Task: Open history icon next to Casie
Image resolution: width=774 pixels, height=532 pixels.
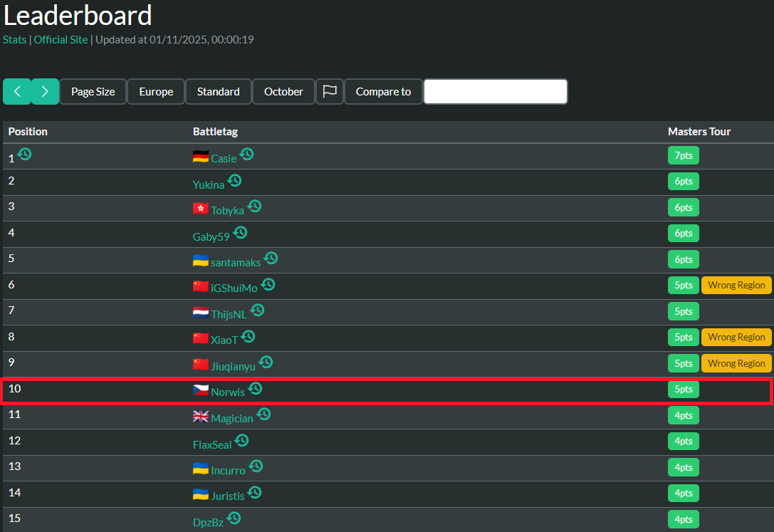Action: (247, 154)
